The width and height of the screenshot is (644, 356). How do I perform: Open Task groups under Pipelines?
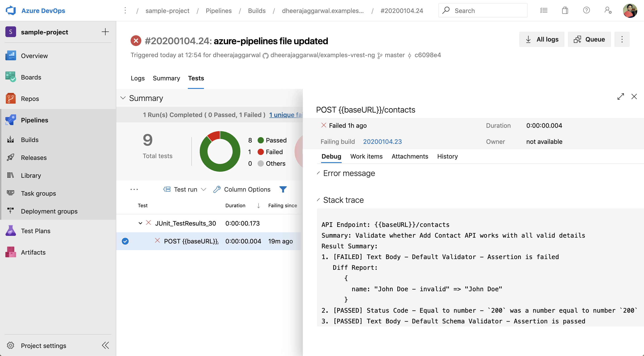coord(58,193)
